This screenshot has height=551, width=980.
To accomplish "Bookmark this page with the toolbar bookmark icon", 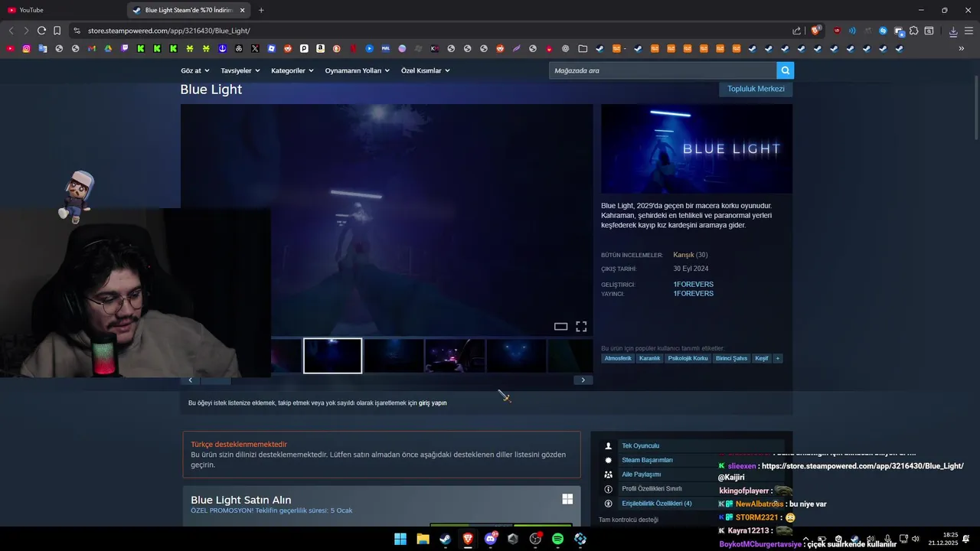I will (x=57, y=31).
